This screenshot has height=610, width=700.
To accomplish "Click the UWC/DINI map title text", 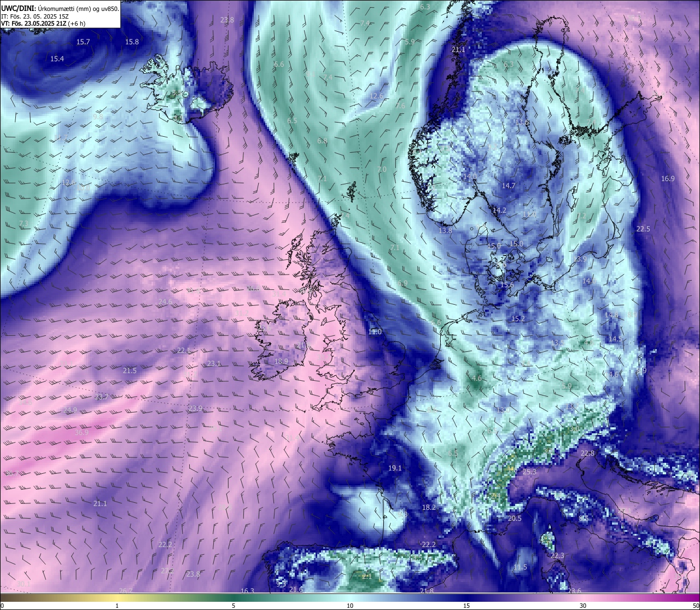I will click(x=60, y=8).
